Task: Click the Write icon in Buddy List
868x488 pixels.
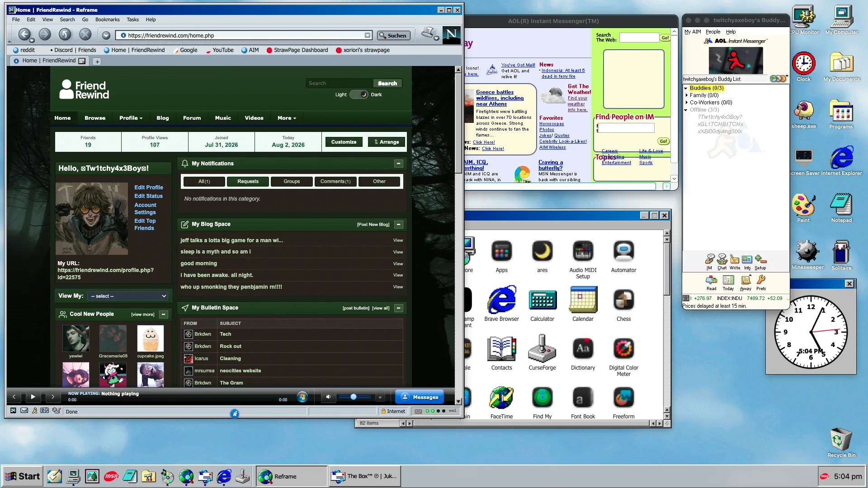Action: pyautogui.click(x=735, y=262)
